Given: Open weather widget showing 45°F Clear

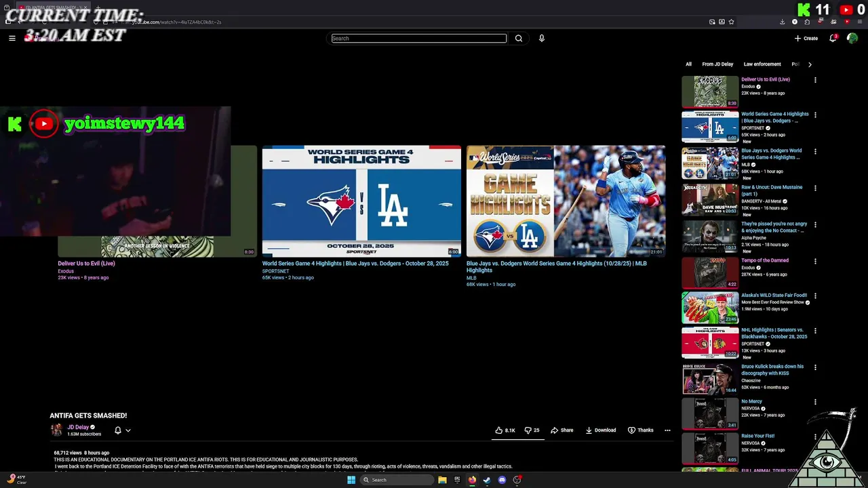Looking at the screenshot, I should point(16,480).
